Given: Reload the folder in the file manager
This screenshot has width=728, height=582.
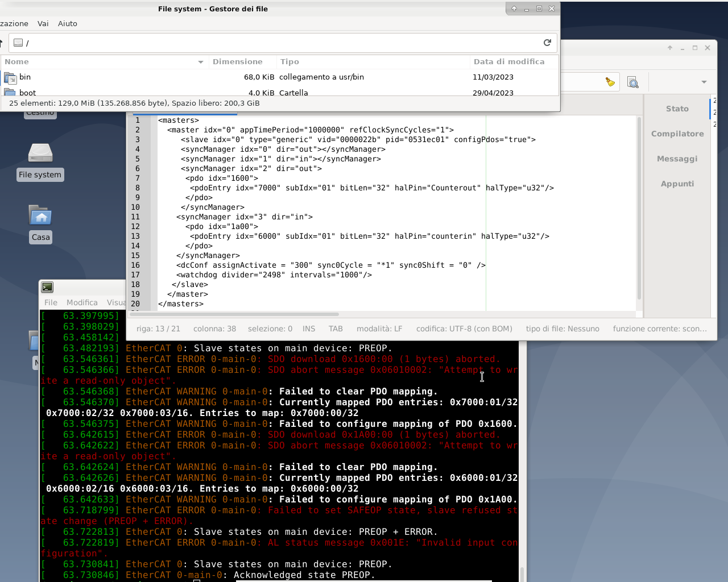Looking at the screenshot, I should point(547,43).
